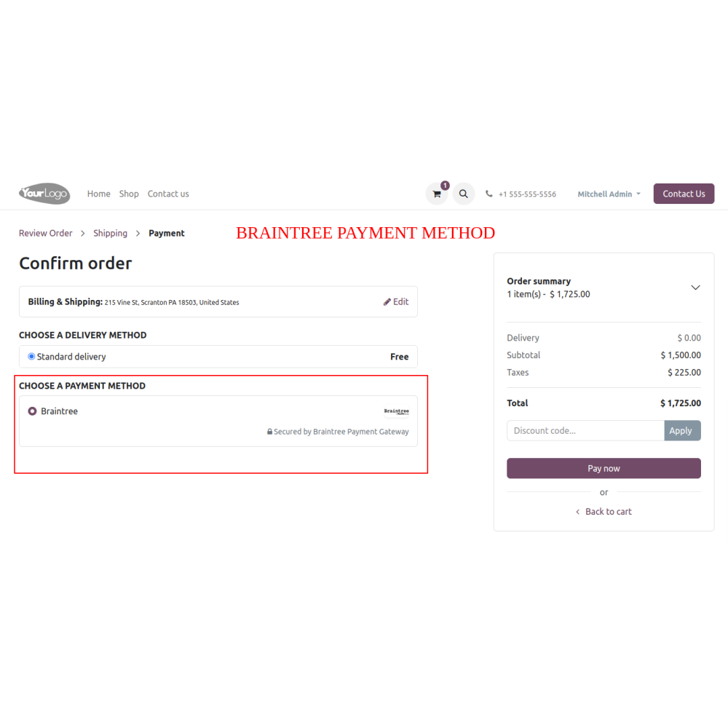Expand the Order summary chevron

695,288
